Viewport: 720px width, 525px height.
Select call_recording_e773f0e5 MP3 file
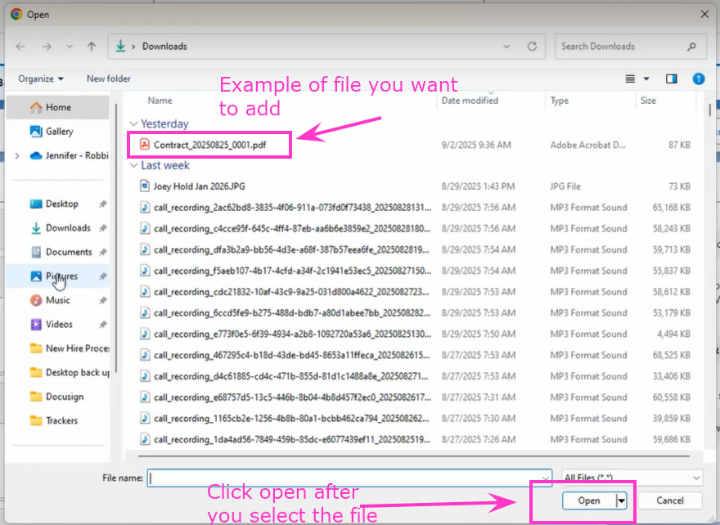coord(292,334)
